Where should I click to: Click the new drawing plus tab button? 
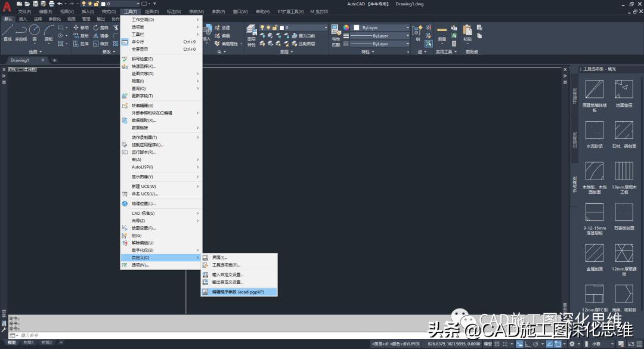(54, 60)
